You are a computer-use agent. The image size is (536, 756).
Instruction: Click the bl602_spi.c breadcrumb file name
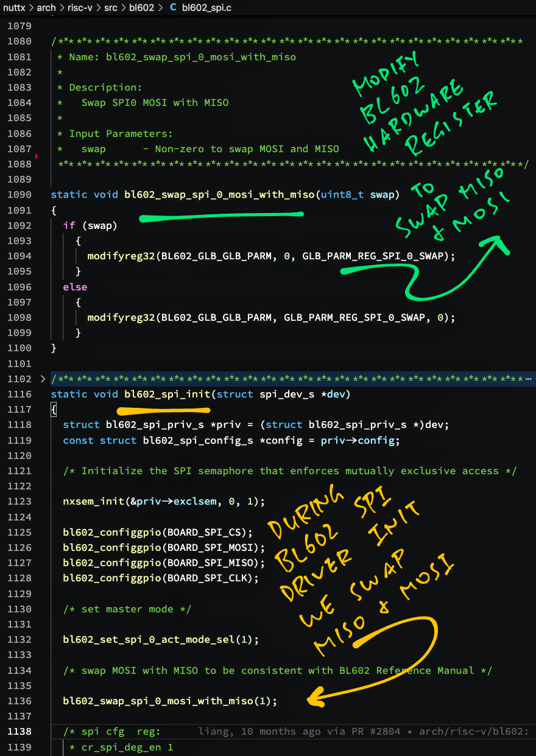coord(206,9)
